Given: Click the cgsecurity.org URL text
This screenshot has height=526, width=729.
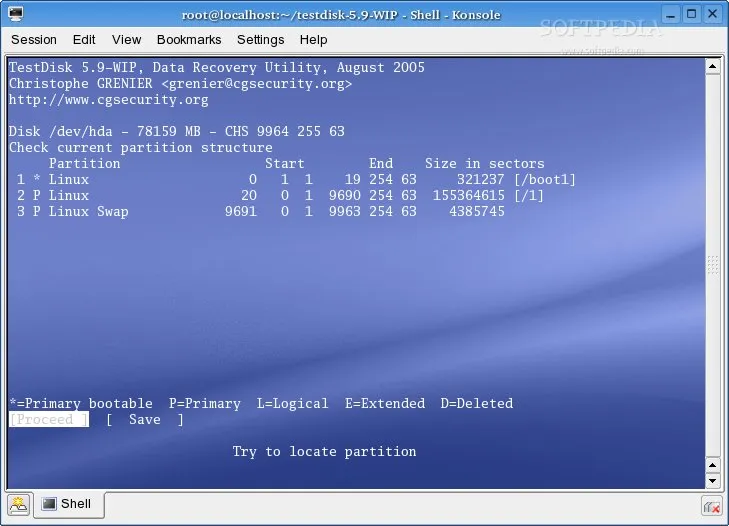Looking at the screenshot, I should coord(108,100).
